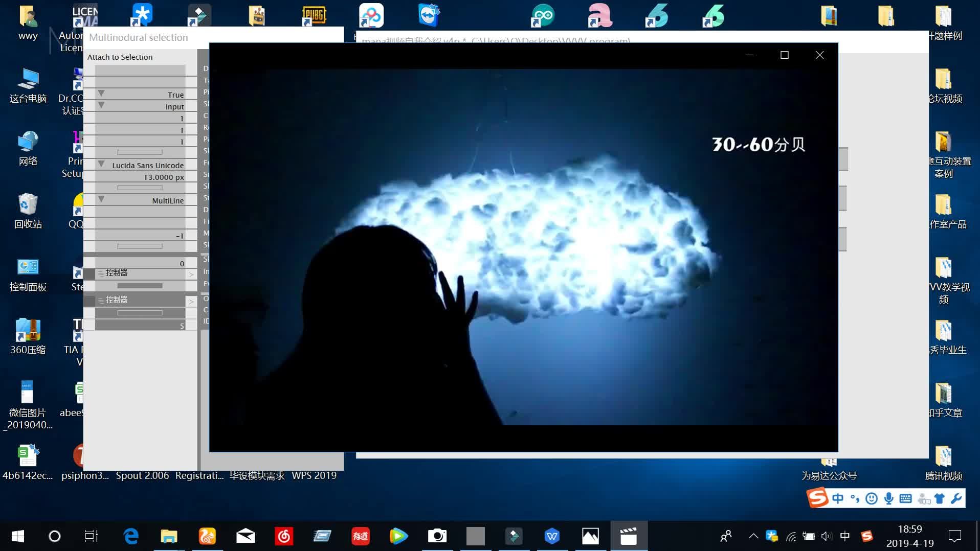Open the Recycle Bin desktop icon
Image resolution: width=980 pixels, height=551 pixels.
coord(28,211)
